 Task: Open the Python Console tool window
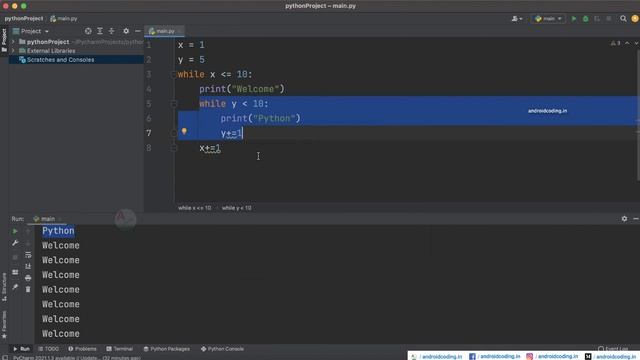click(x=222, y=349)
